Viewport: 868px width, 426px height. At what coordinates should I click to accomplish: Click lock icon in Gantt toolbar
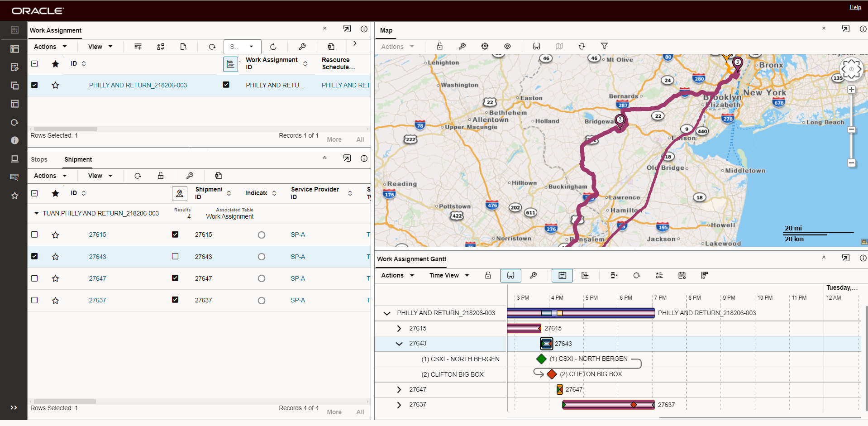[488, 275]
